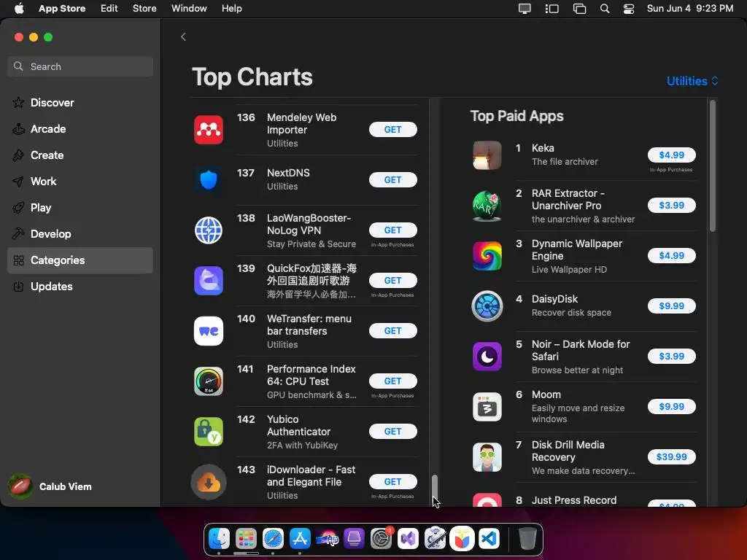The width and height of the screenshot is (747, 560).
Task: Open Launchpad from the Dock
Action: point(246,539)
